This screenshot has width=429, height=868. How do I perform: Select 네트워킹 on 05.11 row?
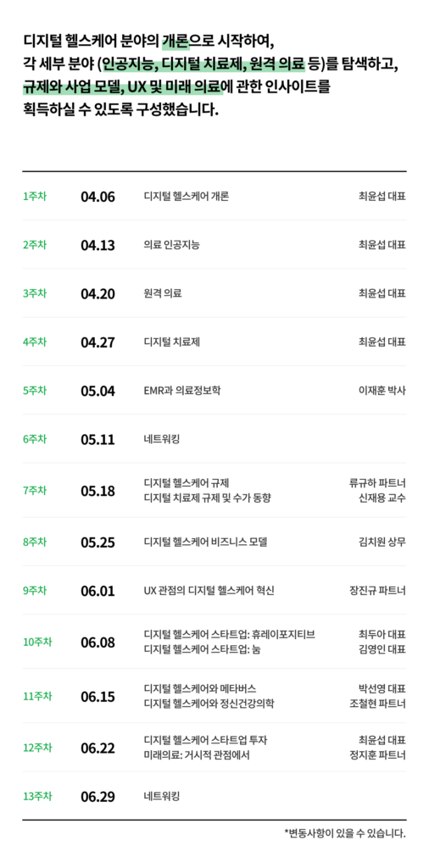[162, 440]
